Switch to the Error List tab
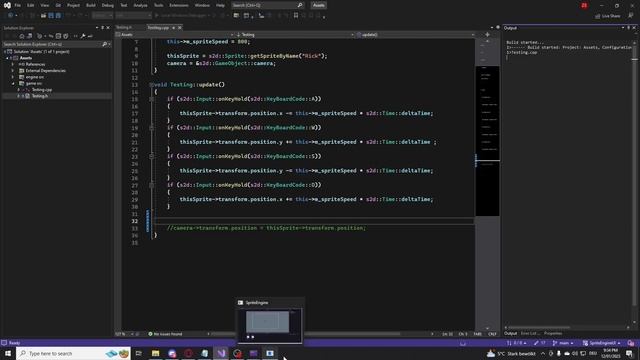The width and height of the screenshot is (640, 360). pyautogui.click(x=529, y=333)
